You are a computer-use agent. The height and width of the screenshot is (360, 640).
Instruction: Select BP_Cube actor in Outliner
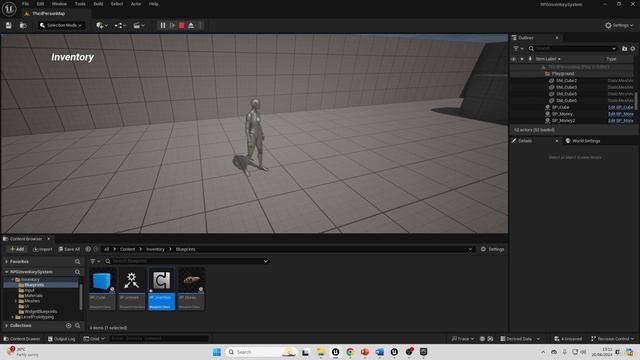pos(560,107)
